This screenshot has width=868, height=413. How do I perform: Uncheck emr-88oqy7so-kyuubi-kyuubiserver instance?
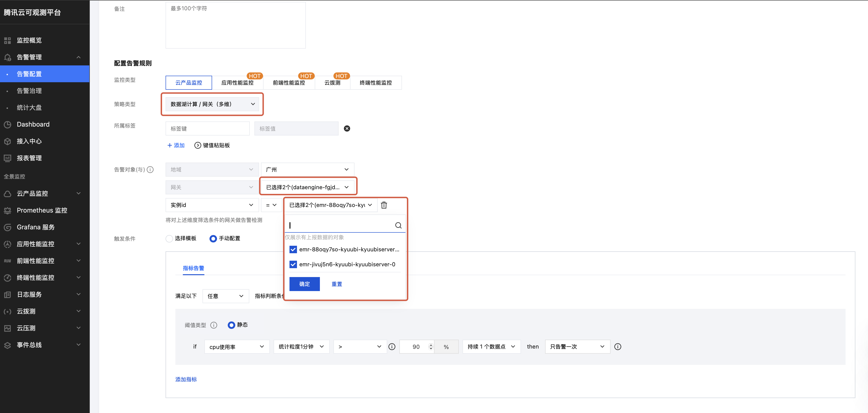[293, 249]
